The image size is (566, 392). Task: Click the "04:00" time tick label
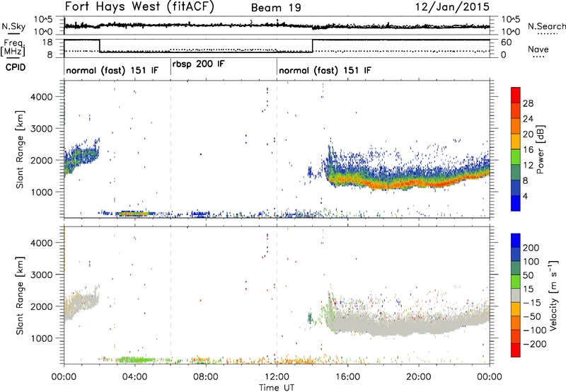[134, 377]
